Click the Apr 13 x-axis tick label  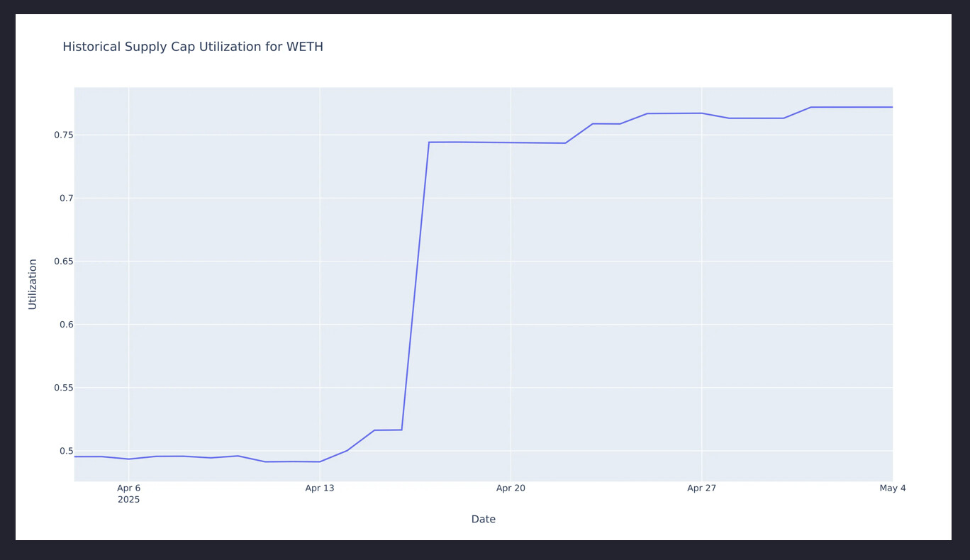319,488
